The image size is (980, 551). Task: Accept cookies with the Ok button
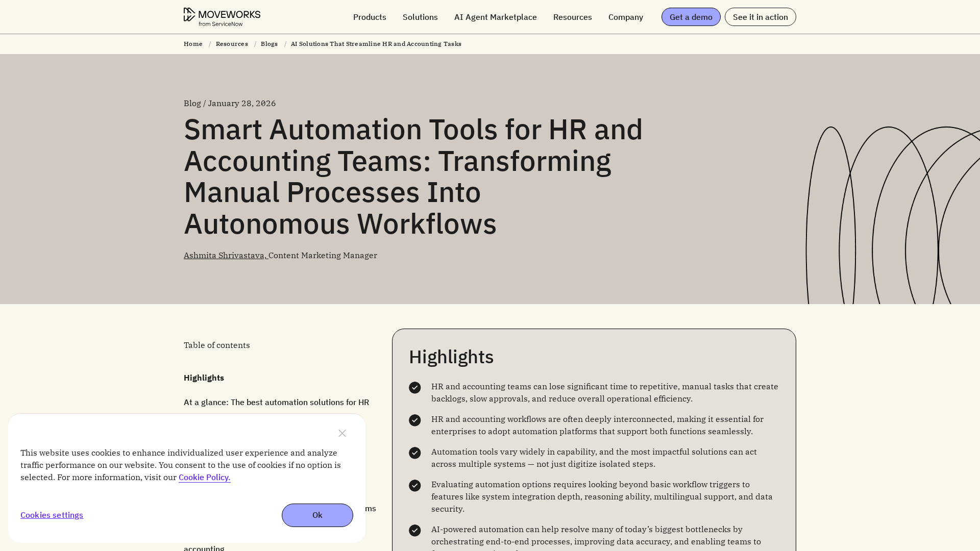click(x=317, y=515)
